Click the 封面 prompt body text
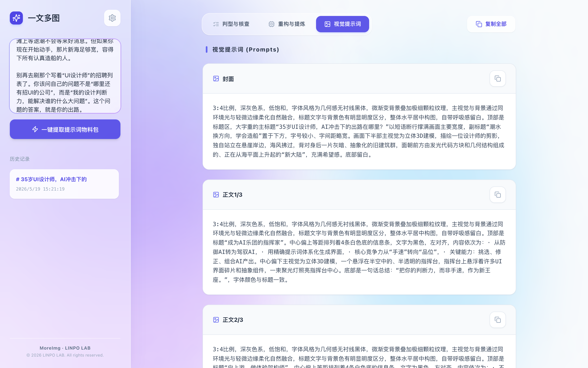 [x=359, y=131]
